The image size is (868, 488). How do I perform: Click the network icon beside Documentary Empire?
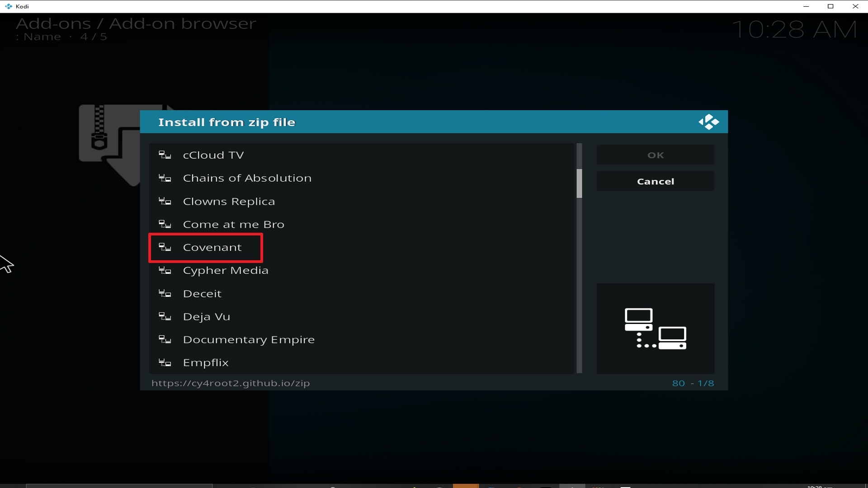click(165, 340)
